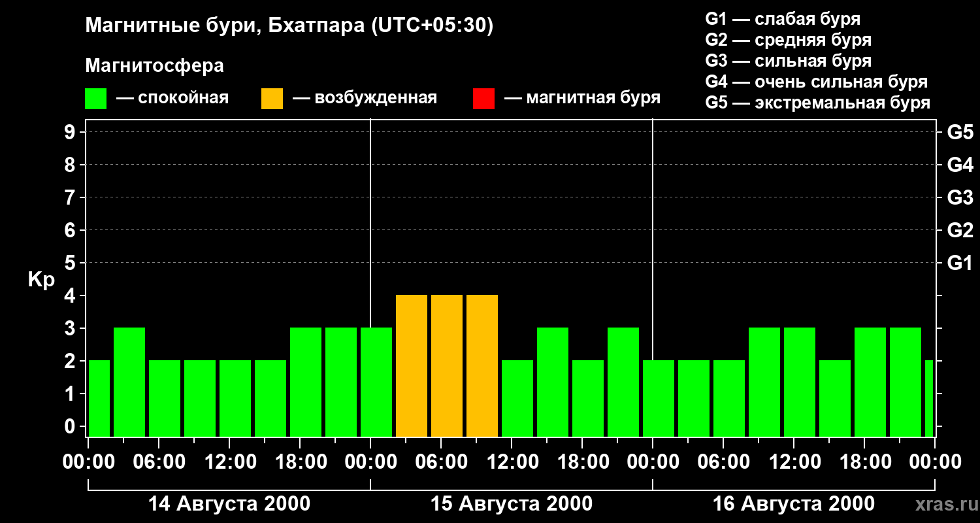
Task: Click the G1 storm level label on axis
Action: pos(960,263)
